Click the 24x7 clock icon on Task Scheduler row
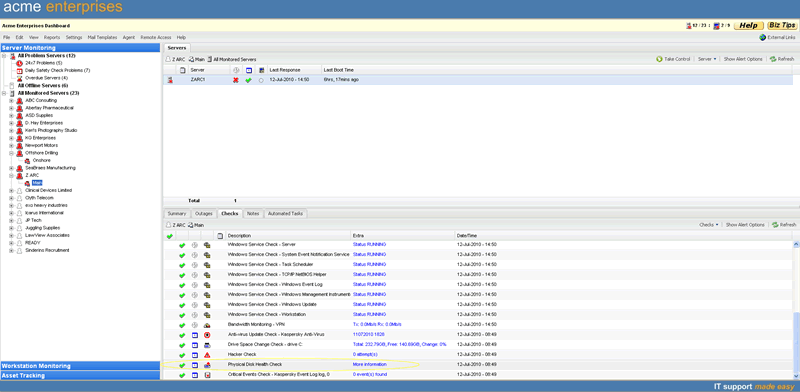 [x=194, y=265]
